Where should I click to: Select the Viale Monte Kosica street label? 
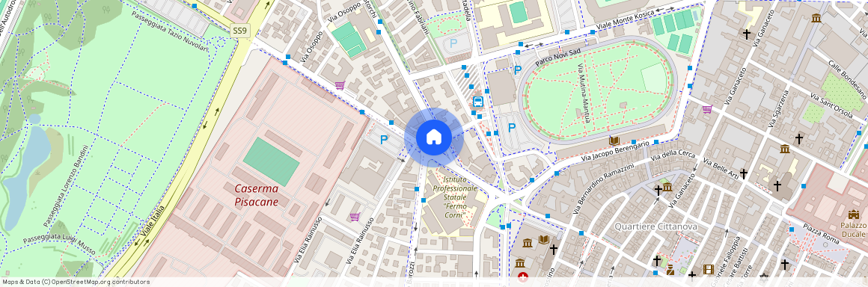click(x=624, y=20)
